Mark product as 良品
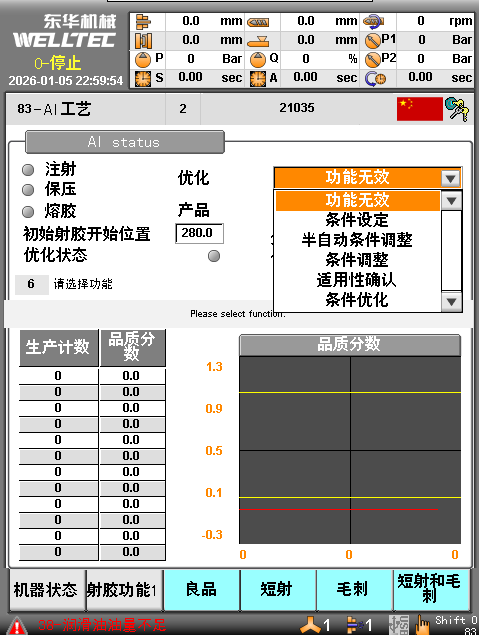 tap(202, 590)
